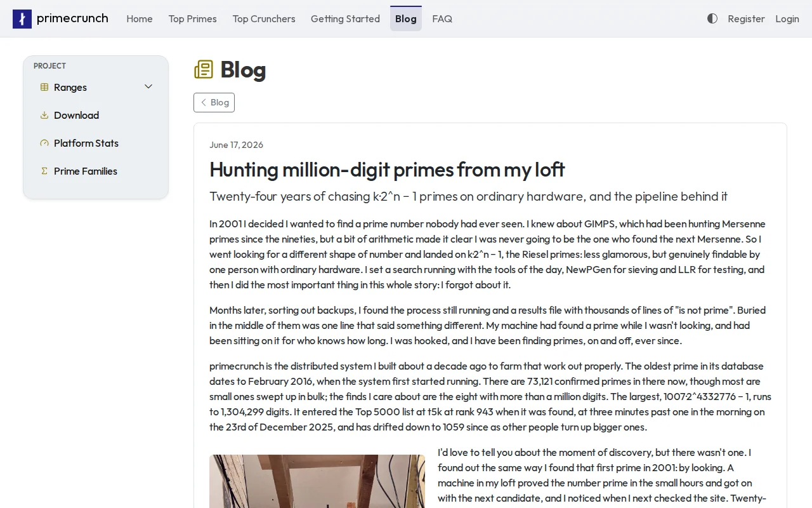The width and height of the screenshot is (812, 508).
Task: Expand the Ranges chevron in sidebar
Action: coord(148,87)
